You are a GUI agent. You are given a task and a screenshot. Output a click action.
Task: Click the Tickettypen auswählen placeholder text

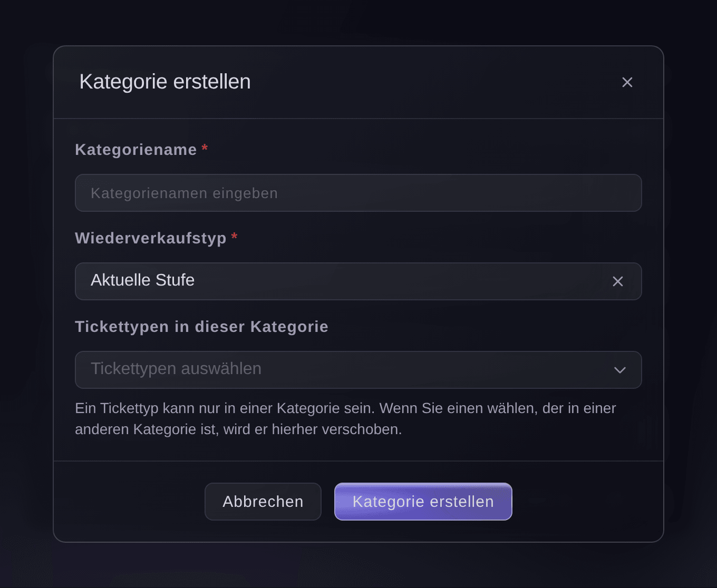[x=176, y=368]
